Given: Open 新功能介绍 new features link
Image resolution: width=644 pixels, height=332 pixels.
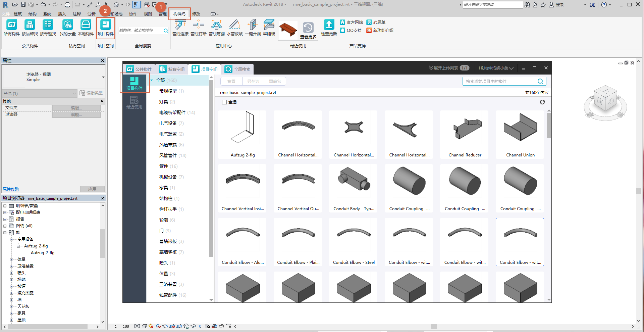Looking at the screenshot, I should coord(380,30).
